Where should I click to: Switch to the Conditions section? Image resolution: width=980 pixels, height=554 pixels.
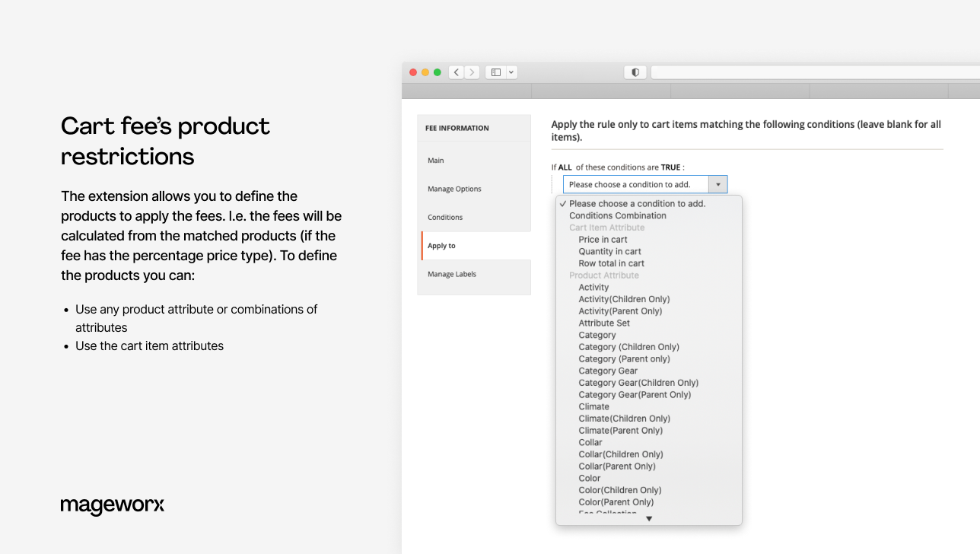coord(444,217)
